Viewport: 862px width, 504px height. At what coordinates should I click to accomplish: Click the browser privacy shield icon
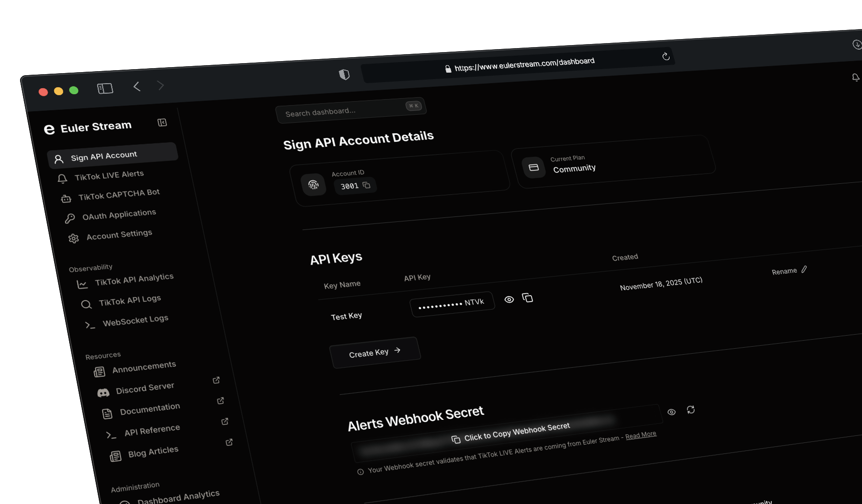(x=344, y=75)
